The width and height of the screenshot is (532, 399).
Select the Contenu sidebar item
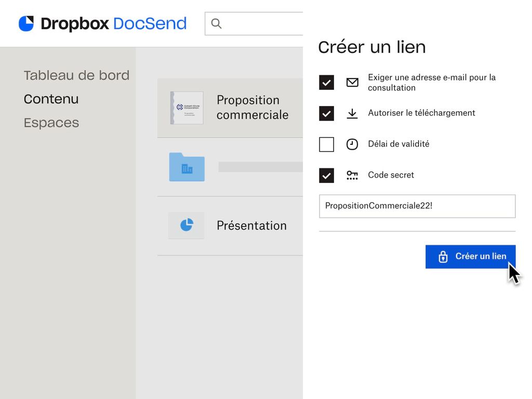coord(51,99)
